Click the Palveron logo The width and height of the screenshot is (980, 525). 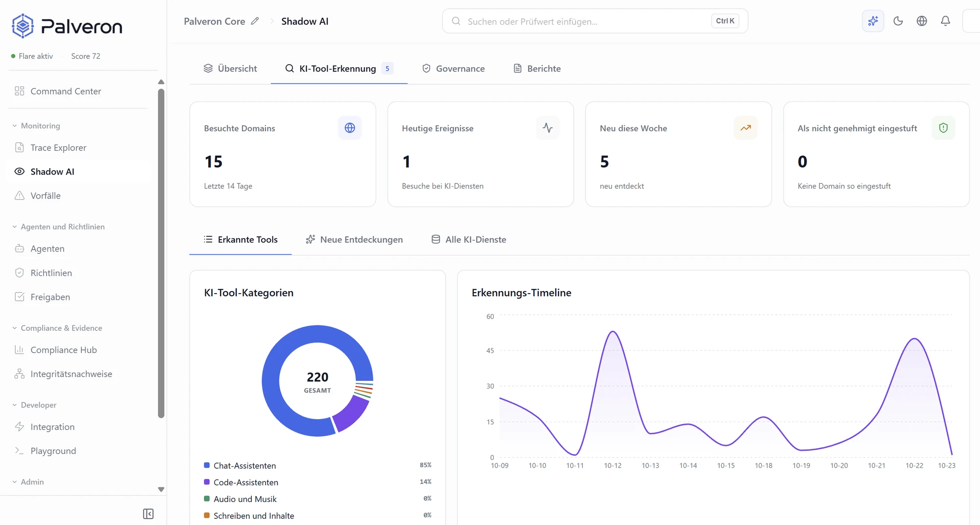tap(67, 26)
